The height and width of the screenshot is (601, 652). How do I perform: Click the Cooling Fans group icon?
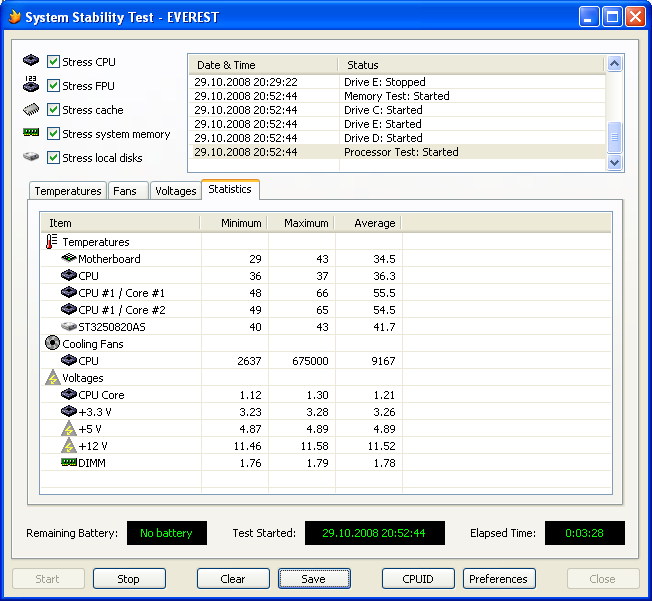click(x=52, y=343)
